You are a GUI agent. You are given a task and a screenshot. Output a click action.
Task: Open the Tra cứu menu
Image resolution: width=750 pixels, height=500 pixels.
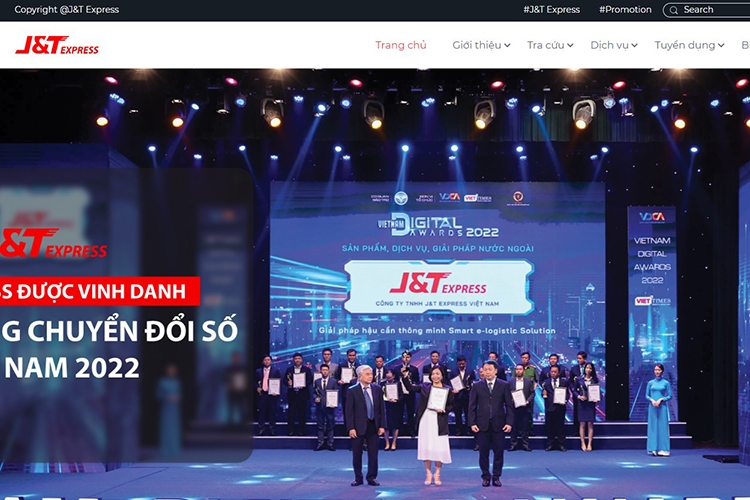coord(550,45)
